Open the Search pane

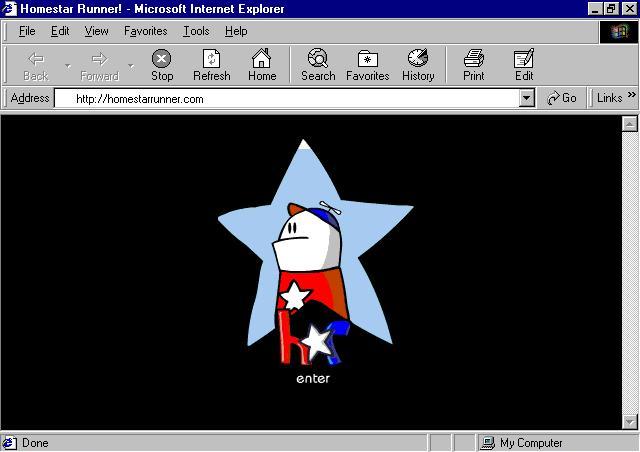pyautogui.click(x=318, y=65)
